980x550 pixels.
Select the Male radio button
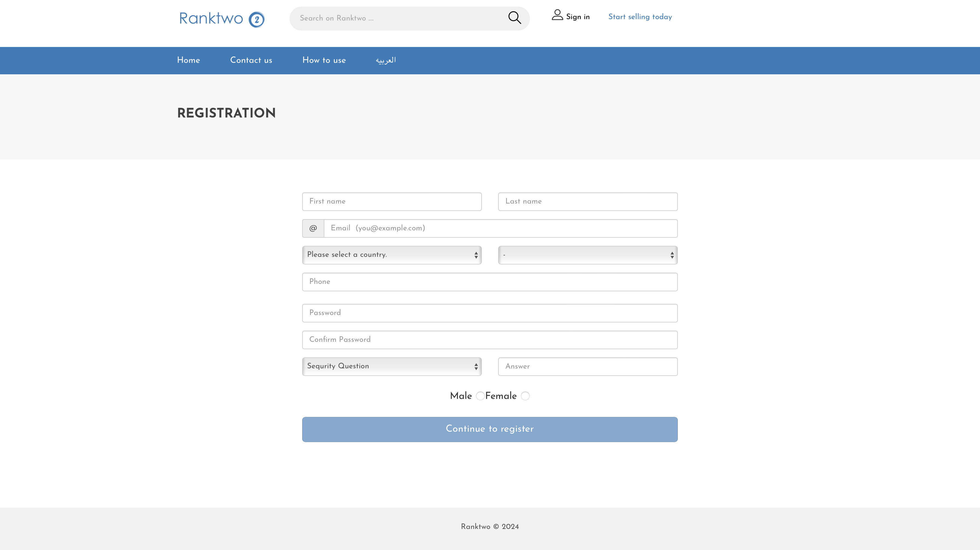click(x=480, y=396)
